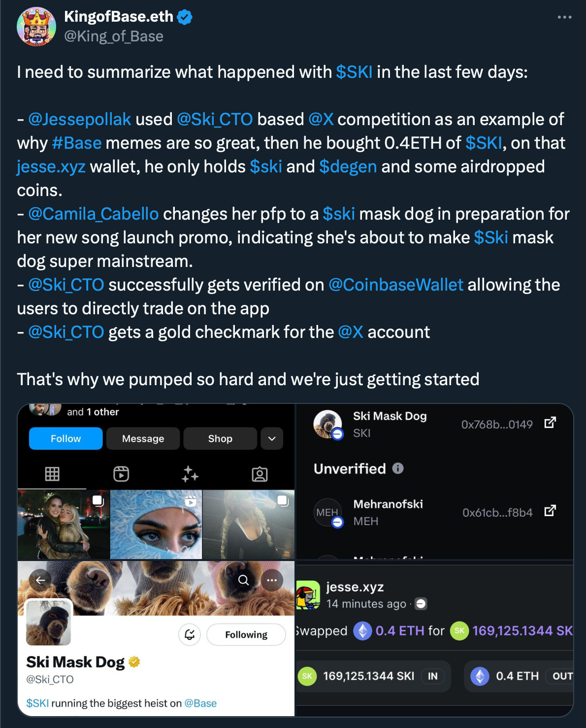
Task: Open the tagged photos tab icon
Action: coord(260,474)
